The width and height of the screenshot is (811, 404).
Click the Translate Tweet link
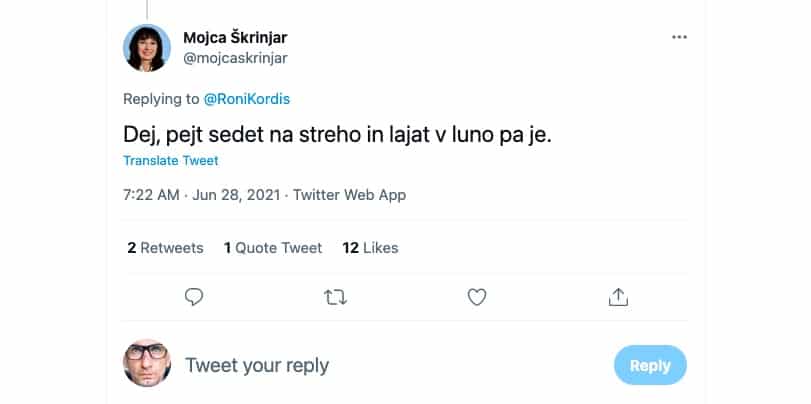[170, 160]
